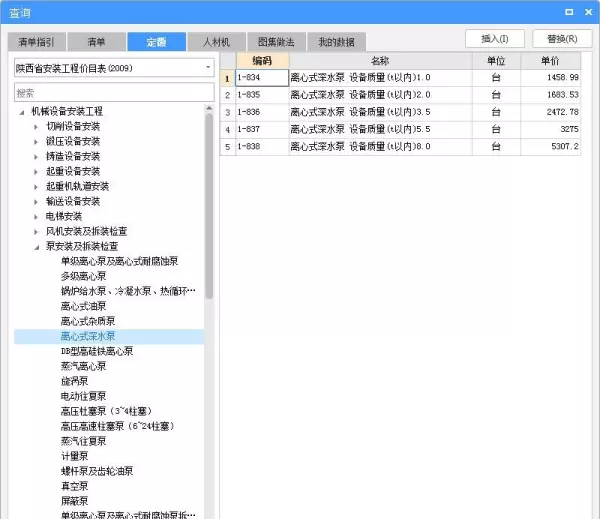Go to the 我的数据 tab
600x519 pixels.
[336, 42]
